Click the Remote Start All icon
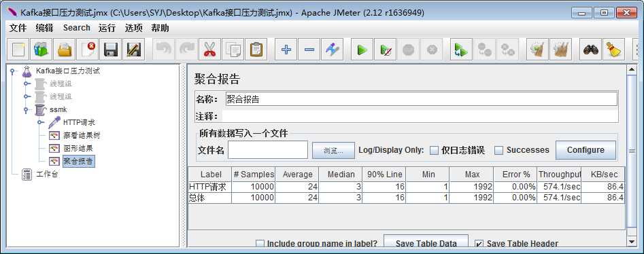644x254 pixels. [461, 50]
